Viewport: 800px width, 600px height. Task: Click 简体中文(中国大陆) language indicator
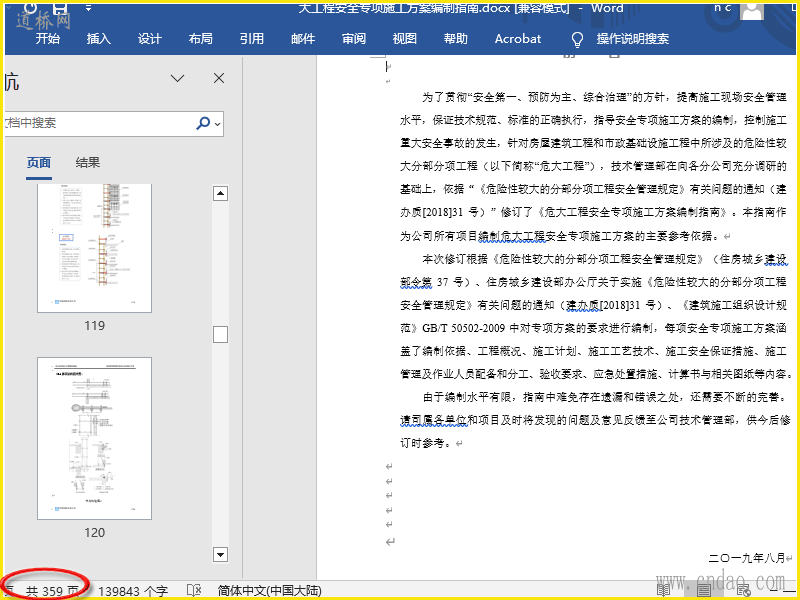point(269,591)
